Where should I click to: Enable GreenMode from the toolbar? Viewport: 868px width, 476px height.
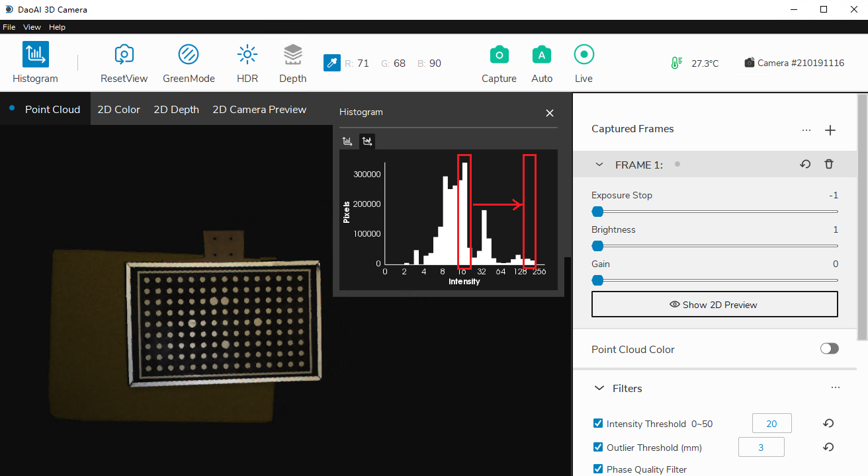pyautogui.click(x=189, y=55)
